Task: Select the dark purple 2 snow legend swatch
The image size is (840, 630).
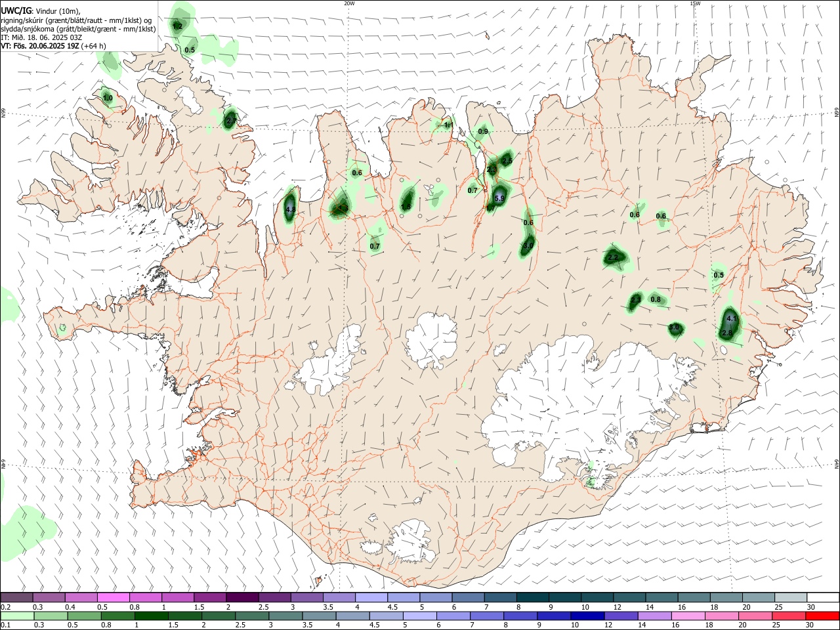Action: point(243,598)
